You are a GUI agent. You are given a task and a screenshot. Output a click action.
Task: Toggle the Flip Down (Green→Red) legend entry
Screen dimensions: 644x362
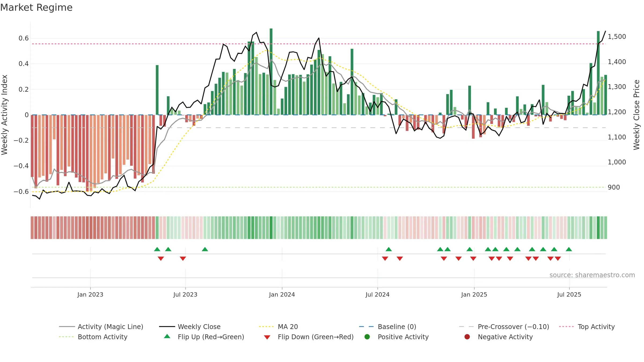[x=308, y=337]
